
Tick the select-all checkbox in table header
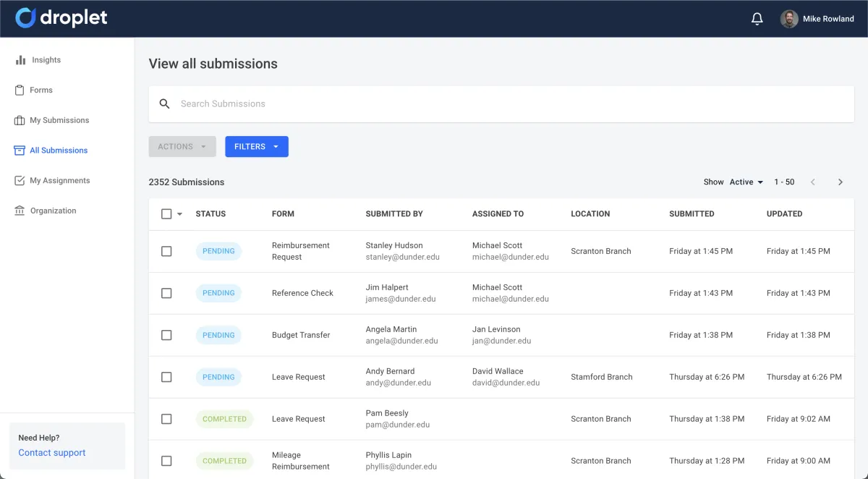(166, 214)
